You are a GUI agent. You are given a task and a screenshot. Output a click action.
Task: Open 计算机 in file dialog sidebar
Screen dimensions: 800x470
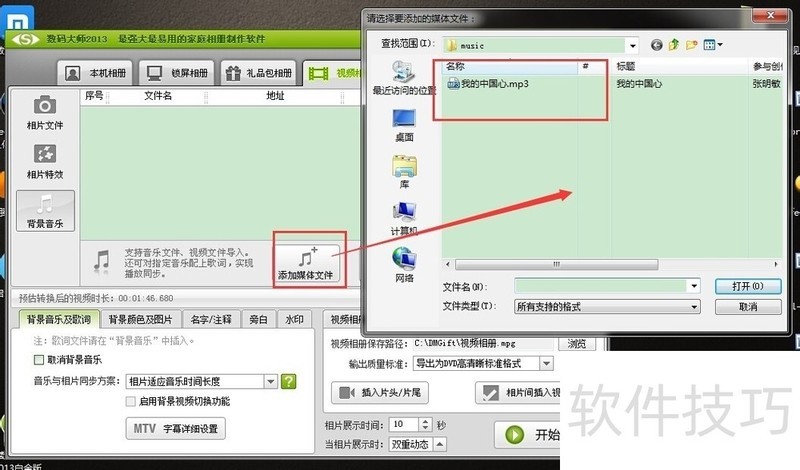click(x=404, y=219)
